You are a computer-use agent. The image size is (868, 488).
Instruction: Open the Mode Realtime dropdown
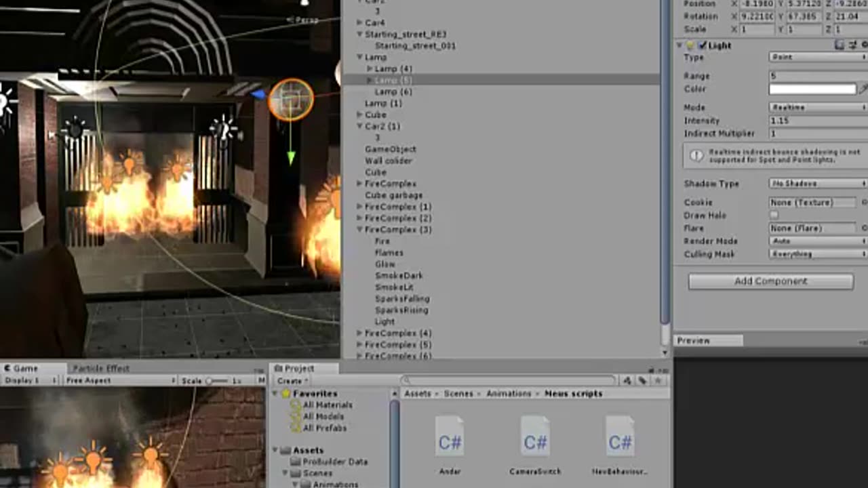pos(818,108)
